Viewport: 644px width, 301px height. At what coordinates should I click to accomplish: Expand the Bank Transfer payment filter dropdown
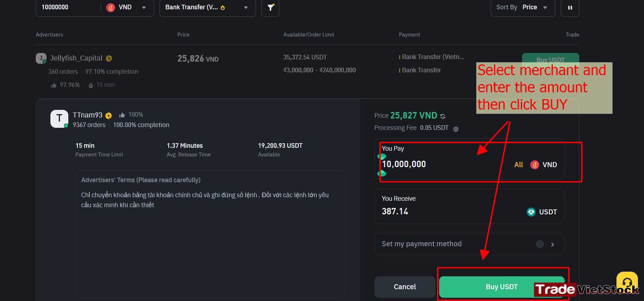[207, 7]
